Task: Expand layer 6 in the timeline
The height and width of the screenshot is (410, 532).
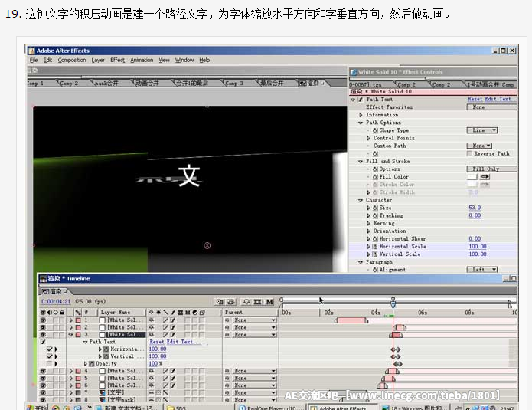Action: coord(71,385)
